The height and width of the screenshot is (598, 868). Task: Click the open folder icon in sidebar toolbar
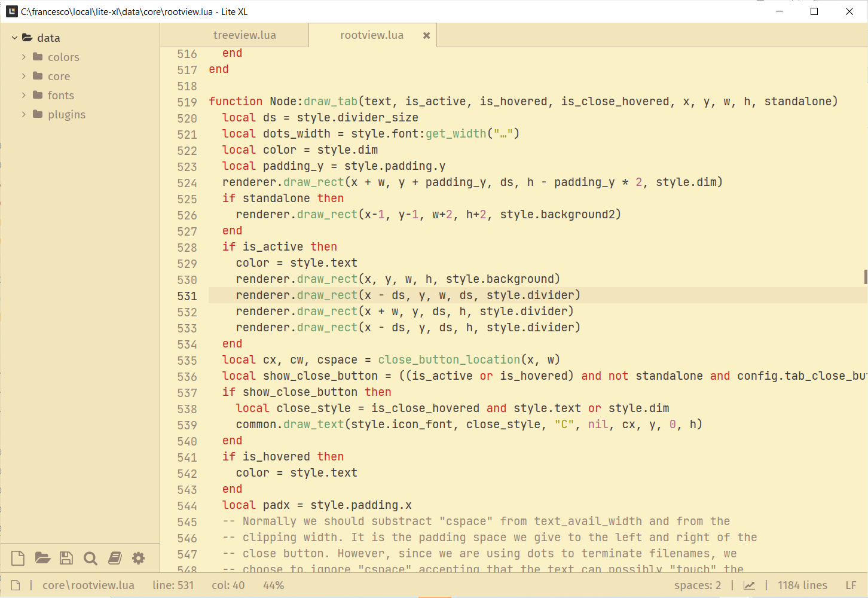pos(42,558)
